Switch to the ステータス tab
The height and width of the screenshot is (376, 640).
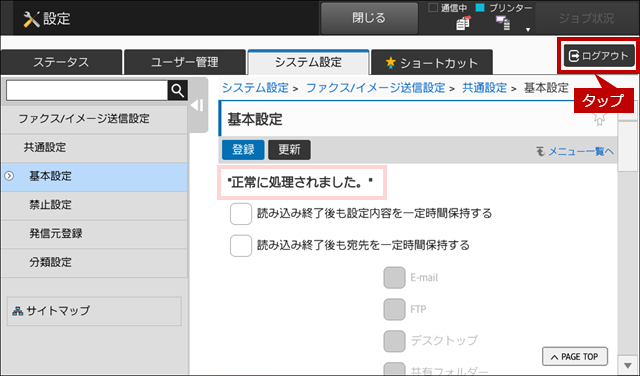(61, 62)
